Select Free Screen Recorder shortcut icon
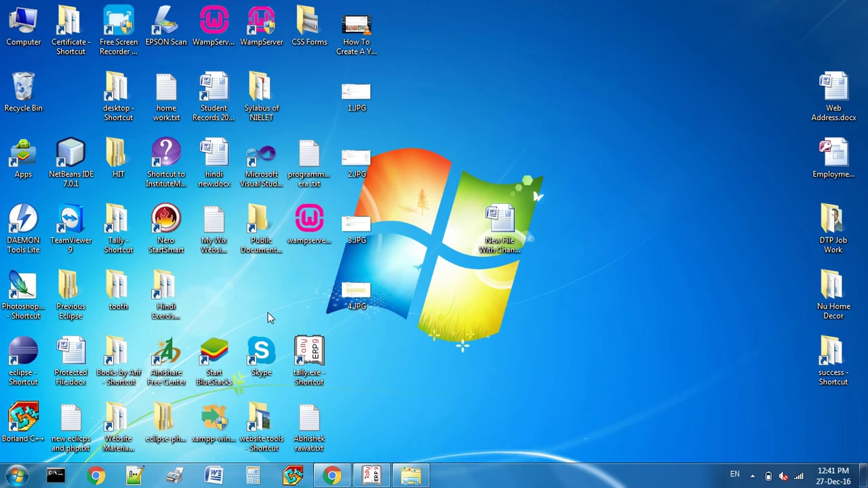This screenshot has width=868, height=488. point(119,31)
